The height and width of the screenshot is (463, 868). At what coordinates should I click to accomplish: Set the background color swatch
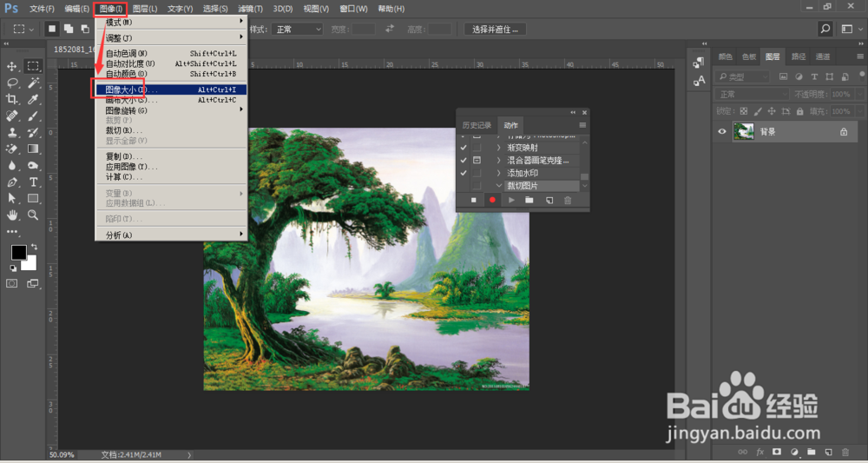30,265
